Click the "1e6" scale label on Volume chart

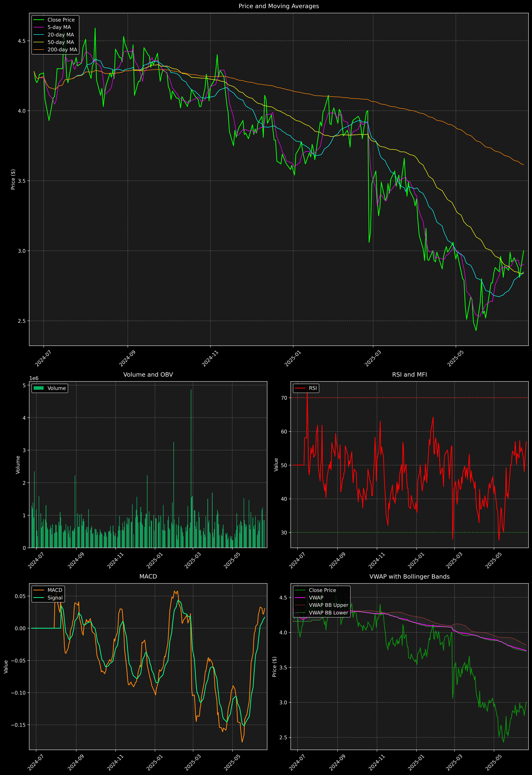(x=34, y=379)
